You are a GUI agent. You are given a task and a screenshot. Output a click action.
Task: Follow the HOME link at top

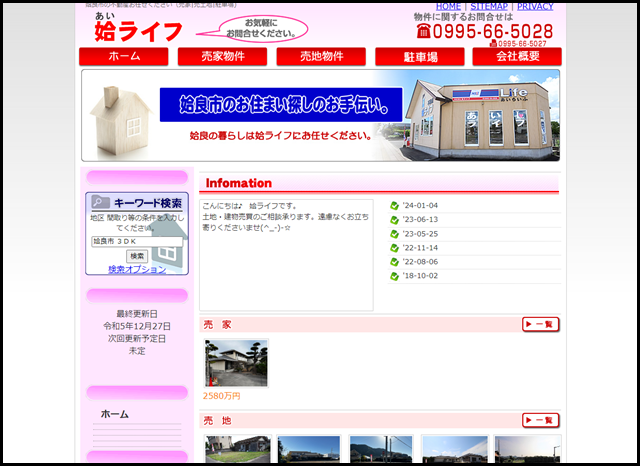[448, 7]
